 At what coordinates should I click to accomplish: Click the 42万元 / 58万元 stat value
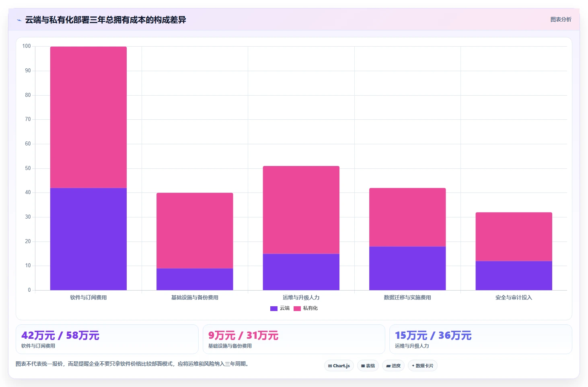(60, 336)
